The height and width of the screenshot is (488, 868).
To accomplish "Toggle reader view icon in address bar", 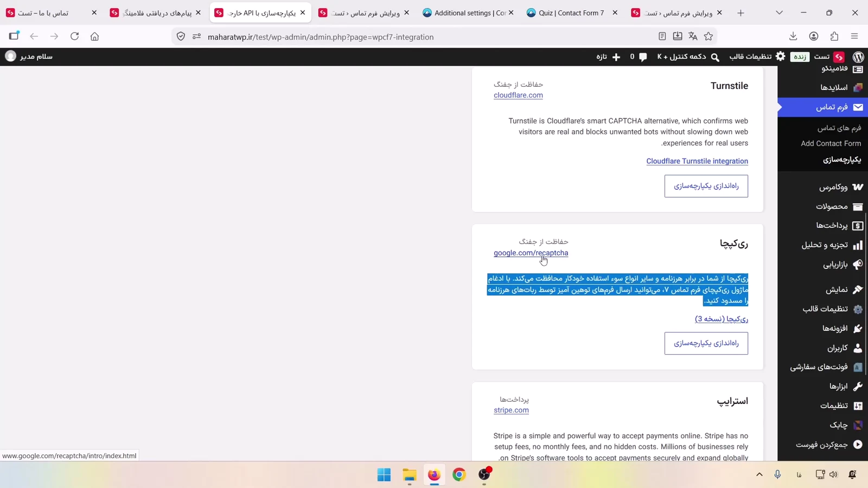I will tap(662, 36).
